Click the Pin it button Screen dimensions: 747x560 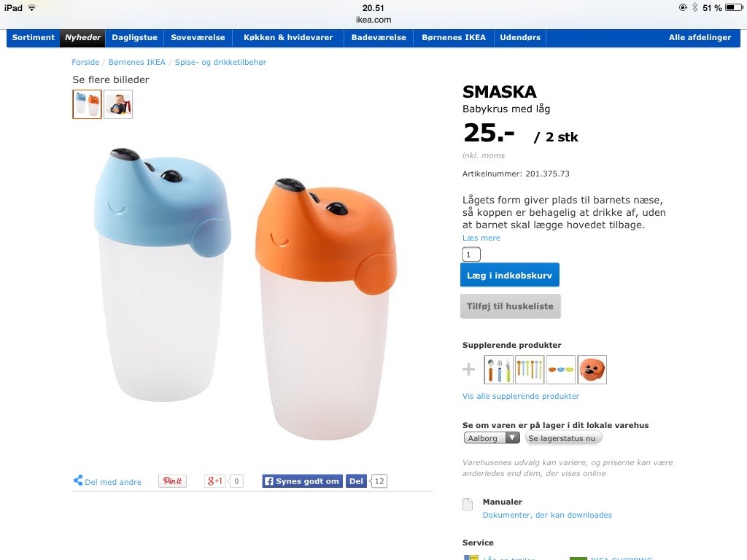tap(172, 481)
